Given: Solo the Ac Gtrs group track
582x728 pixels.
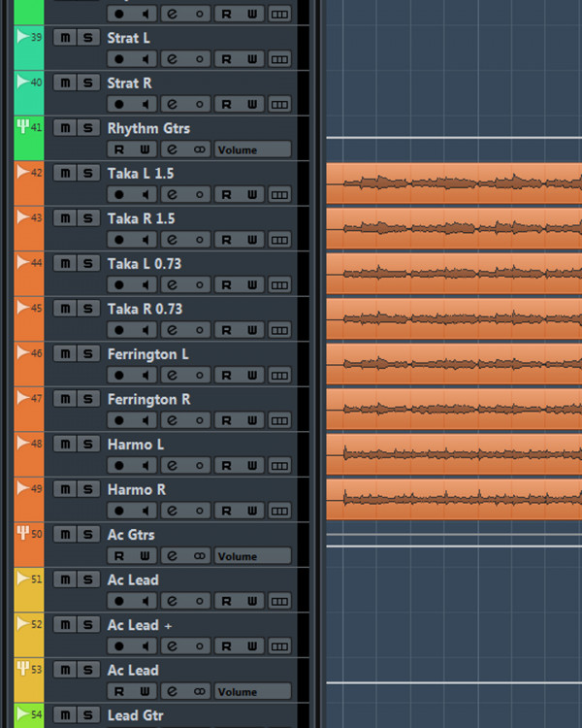Looking at the screenshot, I should click(88, 535).
